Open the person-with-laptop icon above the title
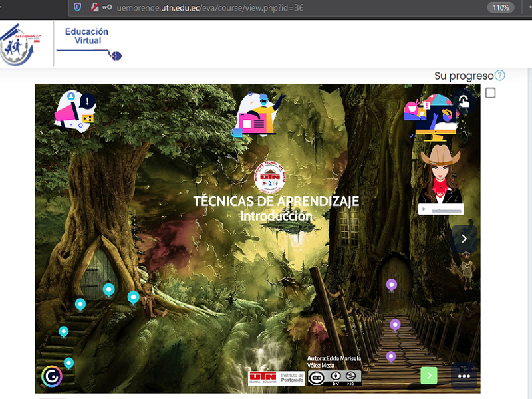 [259, 115]
